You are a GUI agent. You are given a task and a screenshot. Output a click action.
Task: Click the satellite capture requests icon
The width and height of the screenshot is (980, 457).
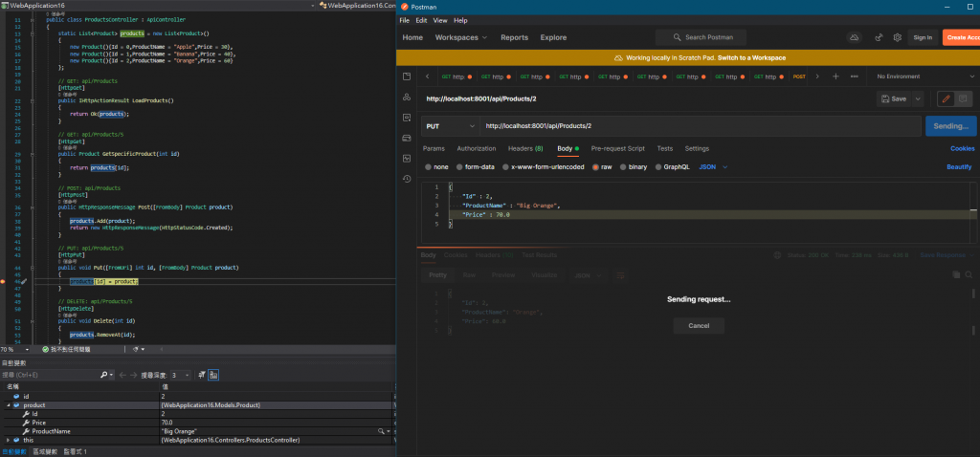878,37
